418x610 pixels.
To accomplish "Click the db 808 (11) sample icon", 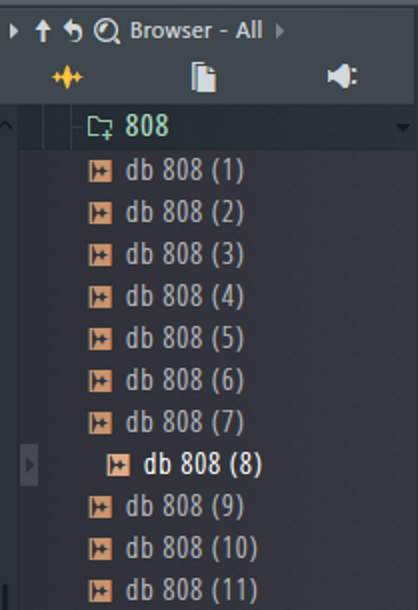I will (x=100, y=591).
